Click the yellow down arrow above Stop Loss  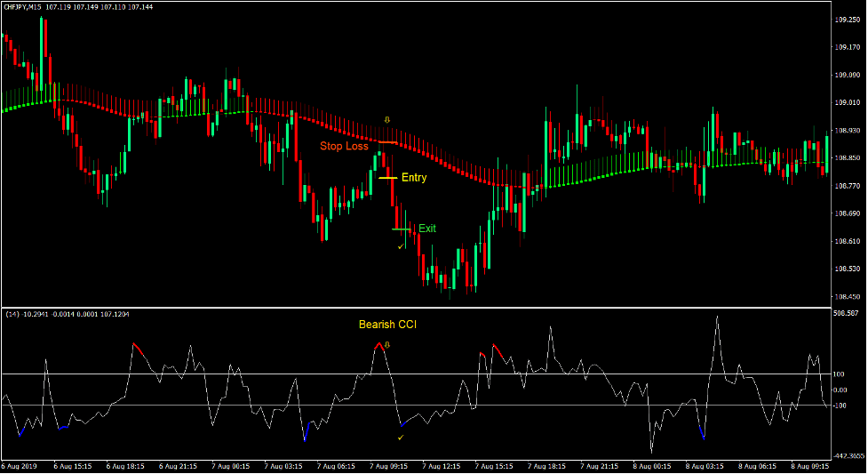tap(386, 118)
